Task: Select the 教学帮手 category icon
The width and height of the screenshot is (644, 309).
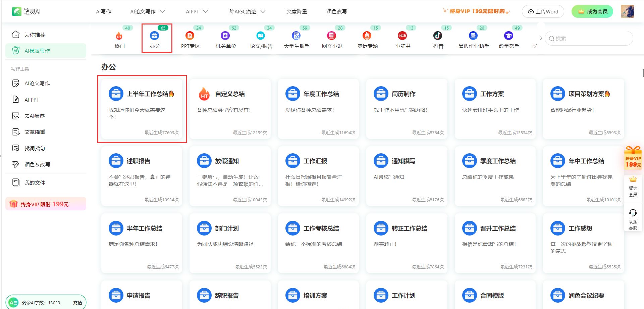Action: pos(508,36)
